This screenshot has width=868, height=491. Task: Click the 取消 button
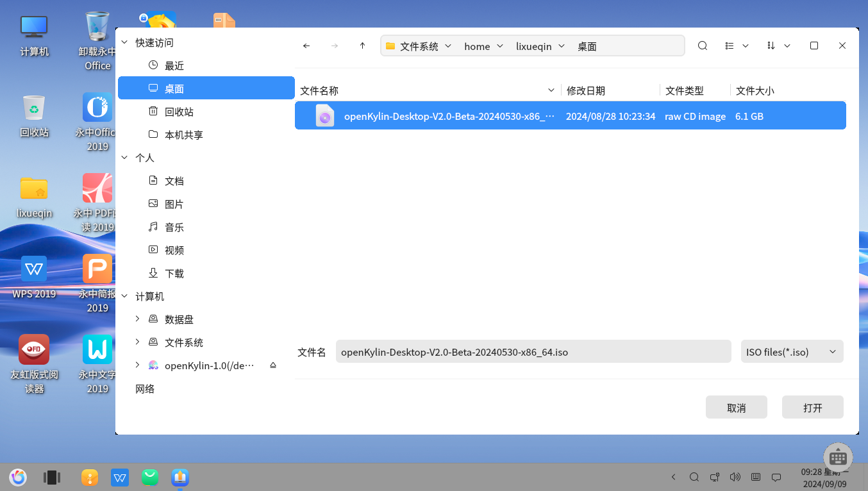pos(736,407)
